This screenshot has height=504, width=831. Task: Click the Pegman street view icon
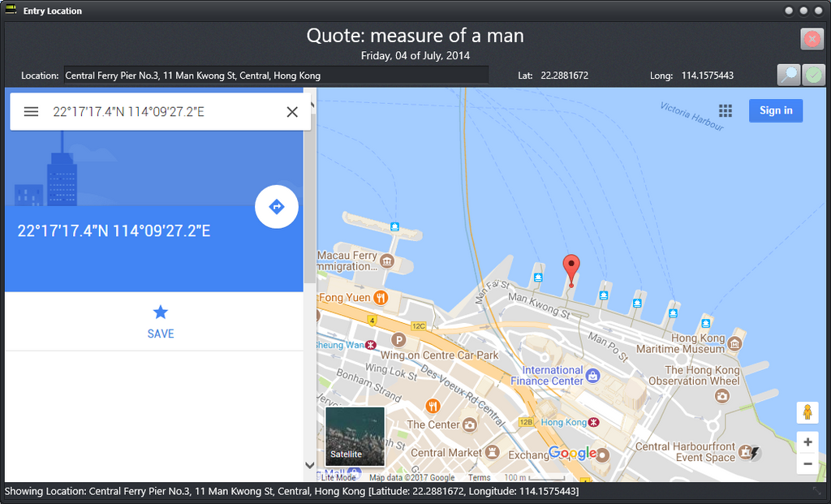(807, 412)
